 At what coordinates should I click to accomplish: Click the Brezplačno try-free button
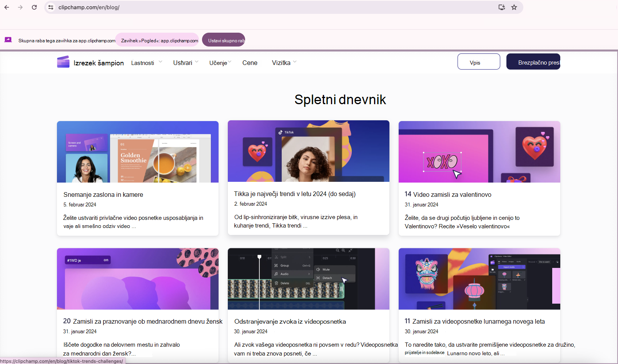coord(533,61)
